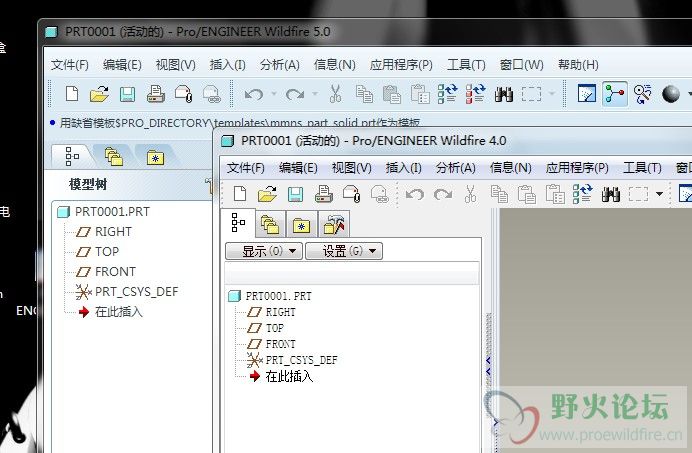The image size is (692, 453).
Task: Collapse navigator using sash arrows in Wildfire 4.0
Action: (x=488, y=366)
